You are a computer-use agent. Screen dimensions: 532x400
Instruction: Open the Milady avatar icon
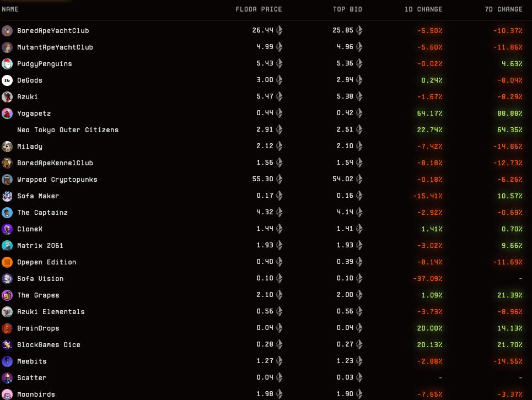pyautogui.click(x=7, y=147)
